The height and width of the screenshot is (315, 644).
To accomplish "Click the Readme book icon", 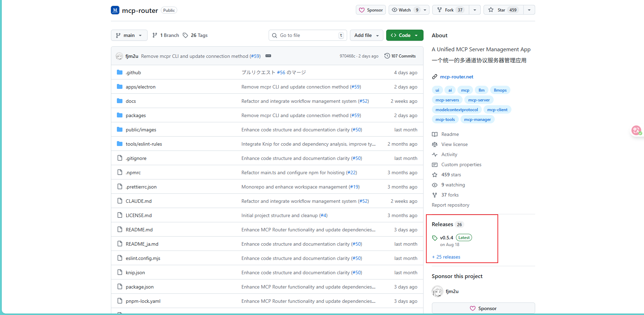I will point(435,134).
